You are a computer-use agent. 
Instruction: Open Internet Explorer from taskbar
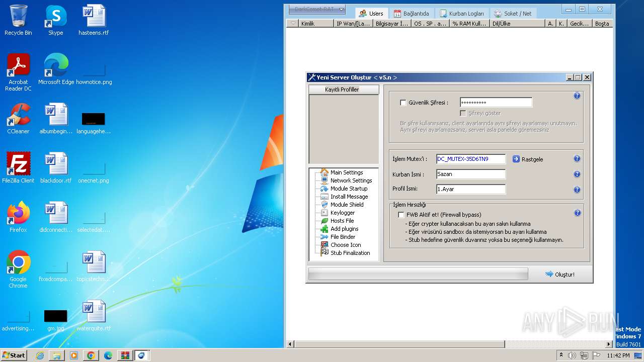coord(40,355)
